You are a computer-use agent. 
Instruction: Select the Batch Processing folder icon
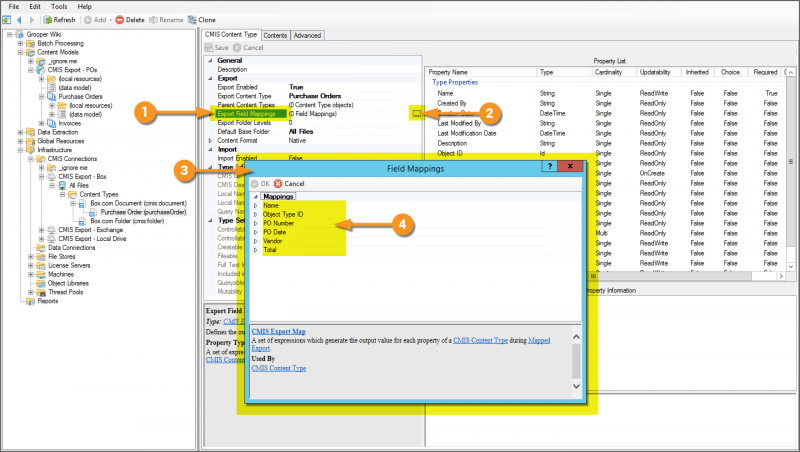pyautogui.click(x=31, y=43)
